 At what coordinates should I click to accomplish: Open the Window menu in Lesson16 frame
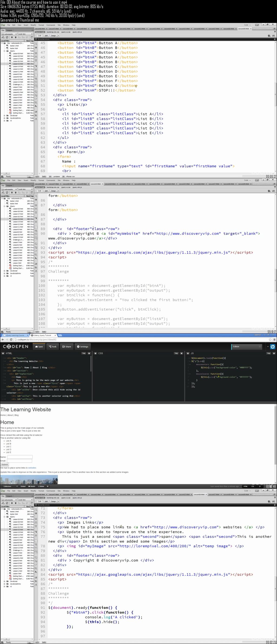[x=66, y=491]
